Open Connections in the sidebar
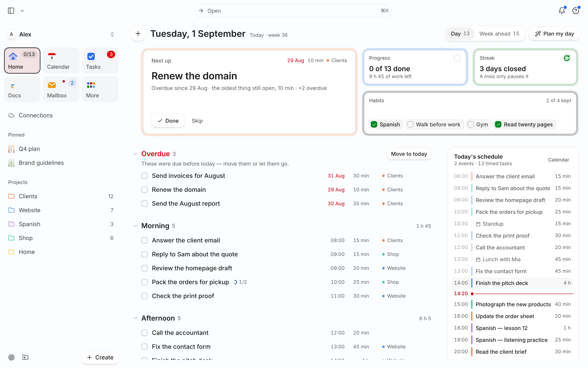588x368 pixels. tap(61, 115)
